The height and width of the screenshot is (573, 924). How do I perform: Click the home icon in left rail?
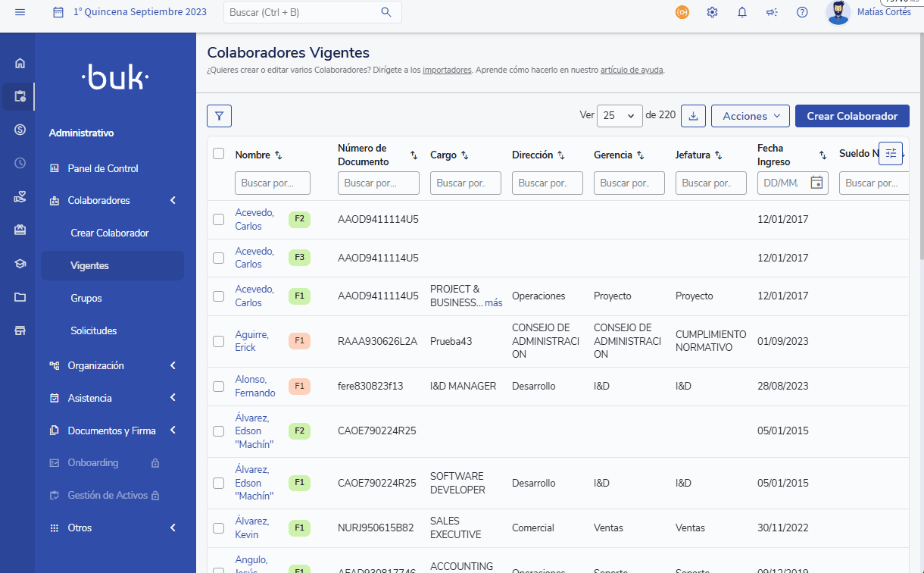[20, 64]
